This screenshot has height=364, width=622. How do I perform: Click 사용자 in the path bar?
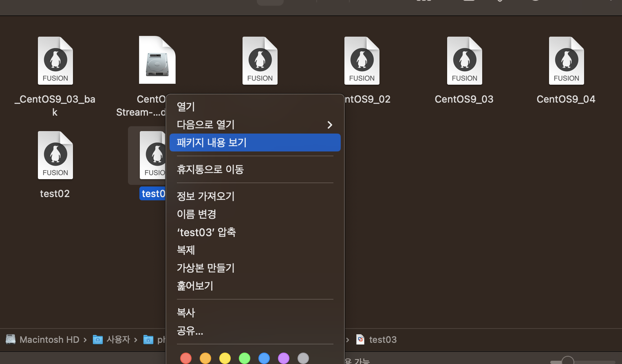pyautogui.click(x=118, y=339)
